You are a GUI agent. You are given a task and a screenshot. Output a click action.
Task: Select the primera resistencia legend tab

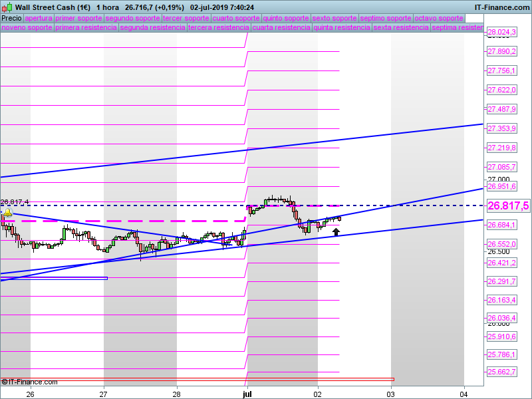point(86,27)
